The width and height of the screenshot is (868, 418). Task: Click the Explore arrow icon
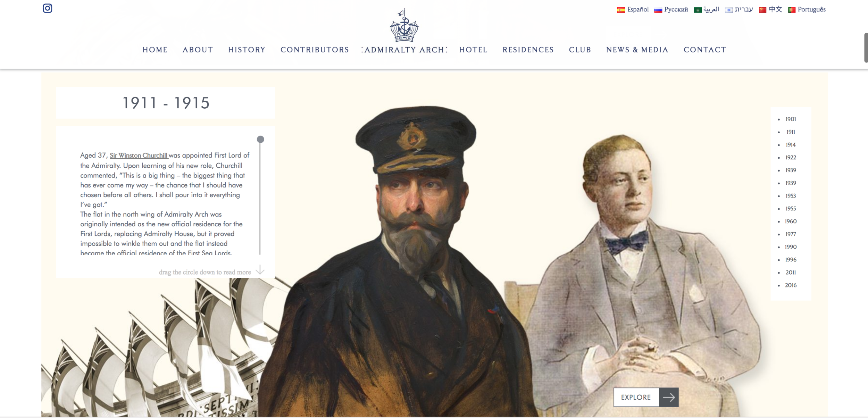coord(669,397)
